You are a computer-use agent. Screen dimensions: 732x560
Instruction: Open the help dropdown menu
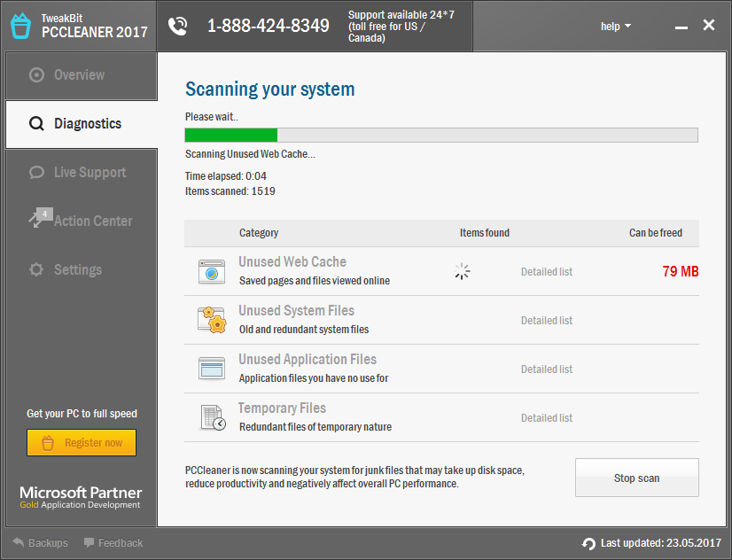[615, 26]
